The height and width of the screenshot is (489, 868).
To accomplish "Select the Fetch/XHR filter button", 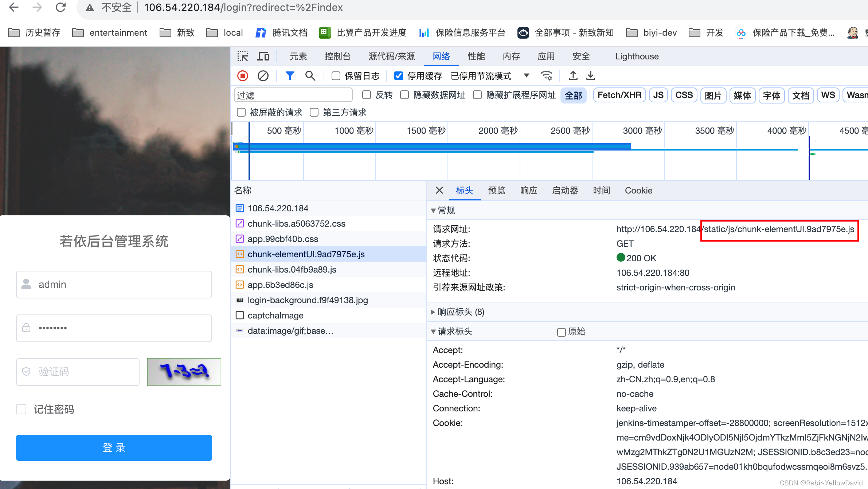I will [x=619, y=95].
